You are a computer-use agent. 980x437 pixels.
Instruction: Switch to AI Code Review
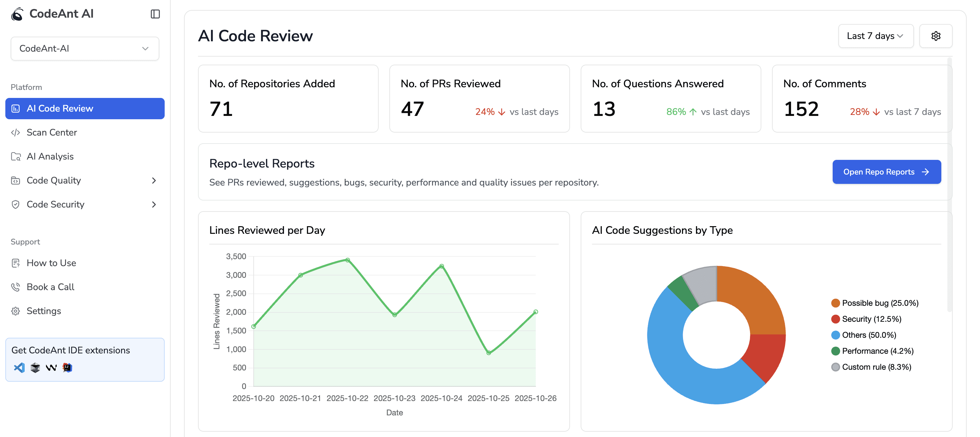(59, 108)
